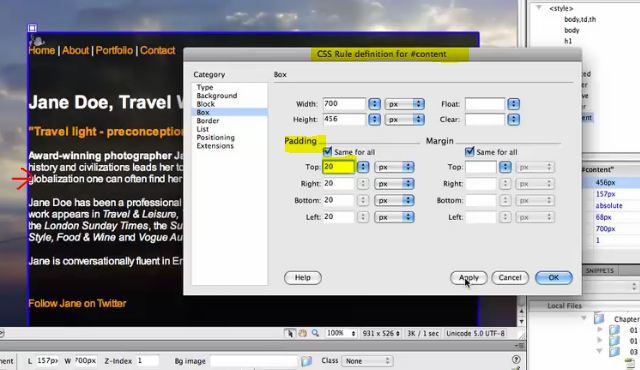Uncheck Padding Same for all
This screenshot has width=640, height=370.
(x=327, y=152)
